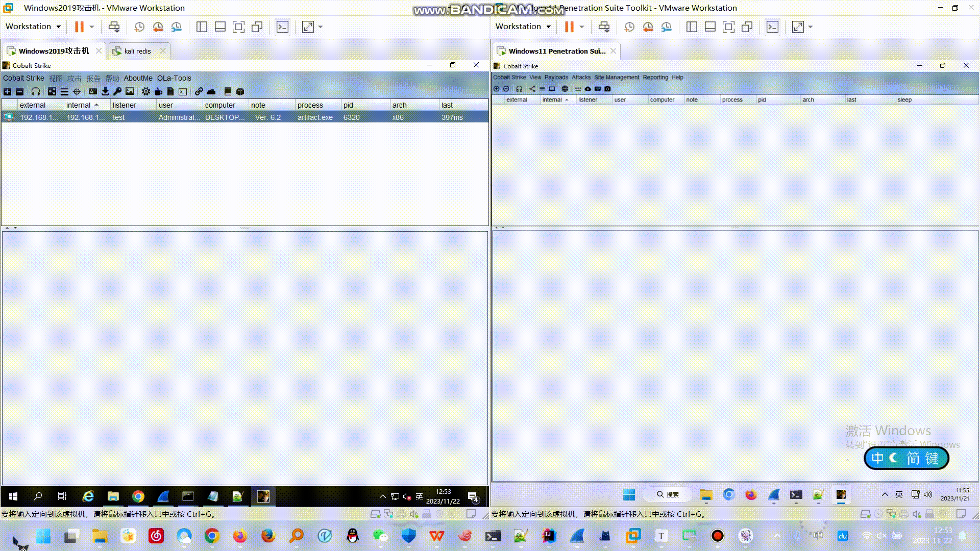Toggle muted volume icon in Windows 2019 guest tray
Image resolution: width=980 pixels, height=551 pixels.
click(x=407, y=496)
